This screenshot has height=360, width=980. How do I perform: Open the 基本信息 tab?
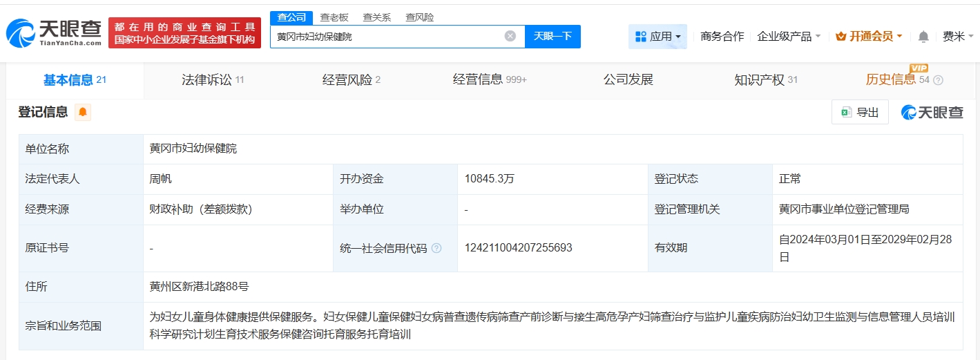pos(75,80)
